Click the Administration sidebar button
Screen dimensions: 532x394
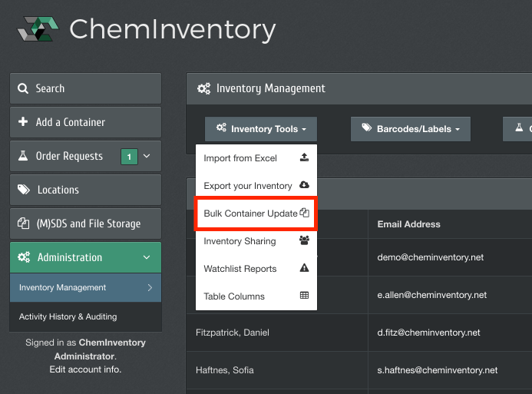click(x=85, y=257)
